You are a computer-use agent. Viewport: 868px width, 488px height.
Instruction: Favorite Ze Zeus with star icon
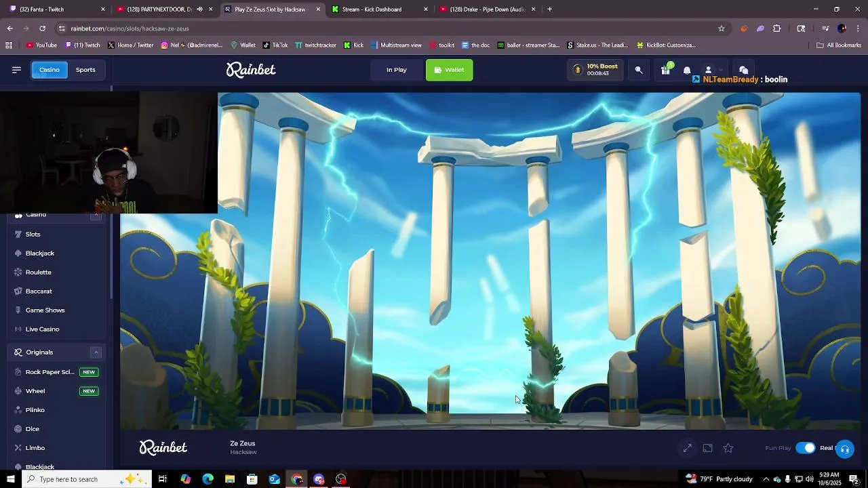[x=728, y=448]
